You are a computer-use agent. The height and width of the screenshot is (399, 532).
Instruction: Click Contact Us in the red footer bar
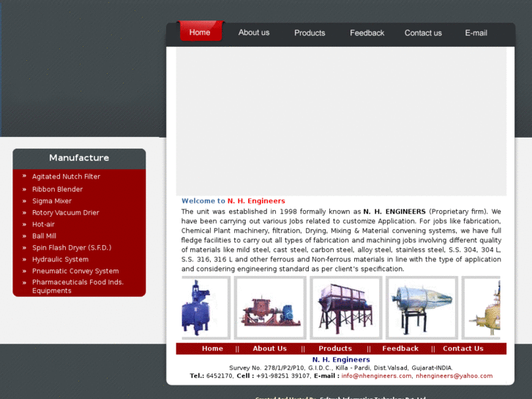(462, 348)
